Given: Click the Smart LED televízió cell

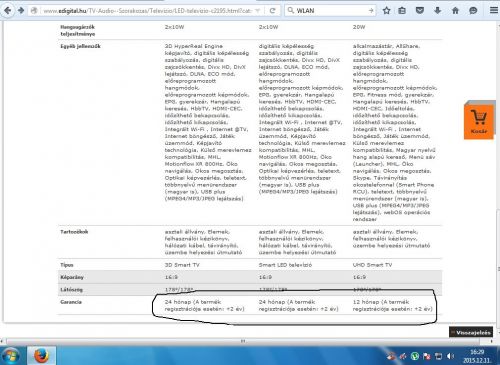Looking at the screenshot, I should [285, 265].
